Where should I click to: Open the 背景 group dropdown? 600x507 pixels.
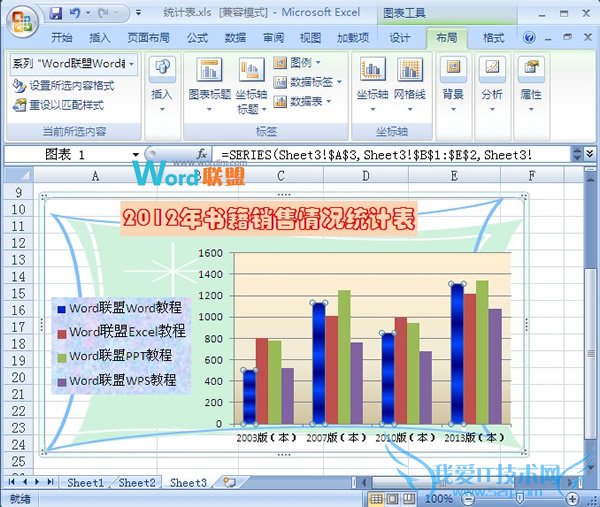[453, 84]
